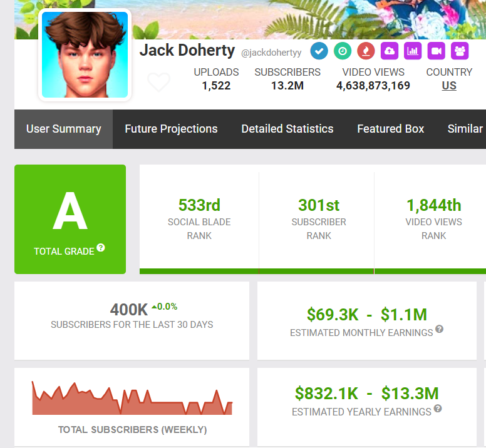Open Estimated Yearly Earnings help icon
486x448 pixels.
coord(438,409)
